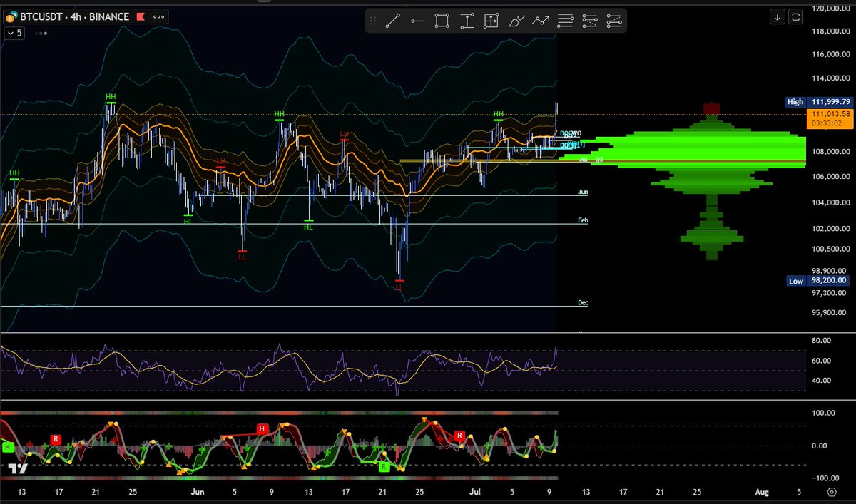Select the Trend Line drawing tool
Image resolution: width=856 pixels, height=504 pixels.
pos(392,20)
